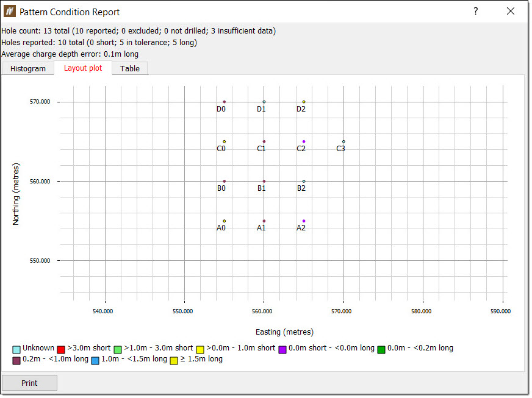This screenshot has height=398, width=532.
Task: Click the maroon 0.2m - <1.0m long swatch
Action: pyautogui.click(x=16, y=360)
